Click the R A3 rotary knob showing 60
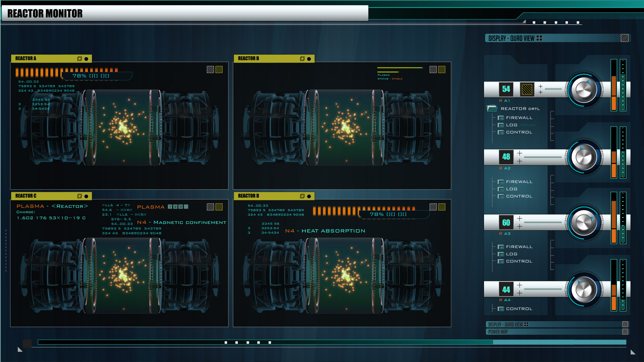This screenshot has height=362, width=644. [x=584, y=222]
